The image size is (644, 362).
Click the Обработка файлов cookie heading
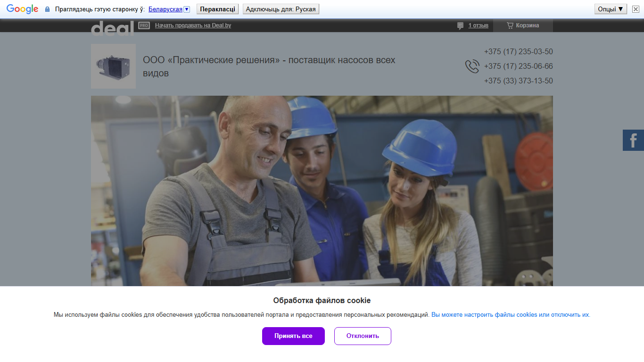(322, 301)
